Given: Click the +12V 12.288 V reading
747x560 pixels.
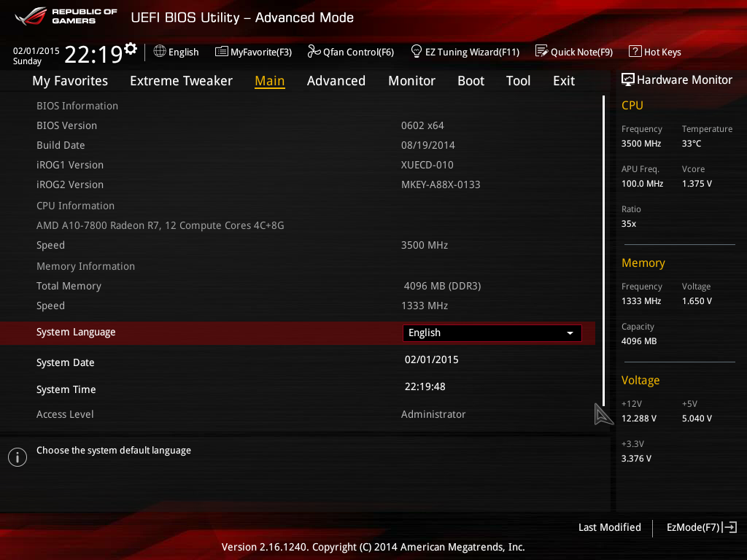Looking at the screenshot, I should (638, 419).
